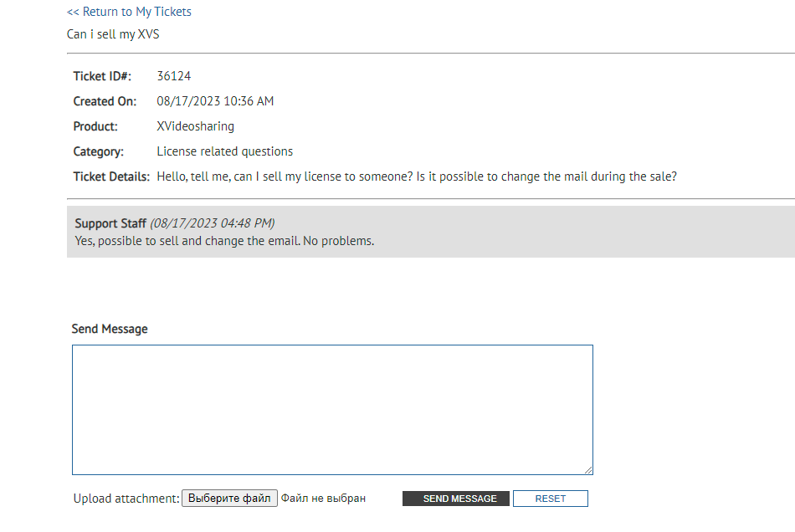Click the ticket details question text

(416, 176)
